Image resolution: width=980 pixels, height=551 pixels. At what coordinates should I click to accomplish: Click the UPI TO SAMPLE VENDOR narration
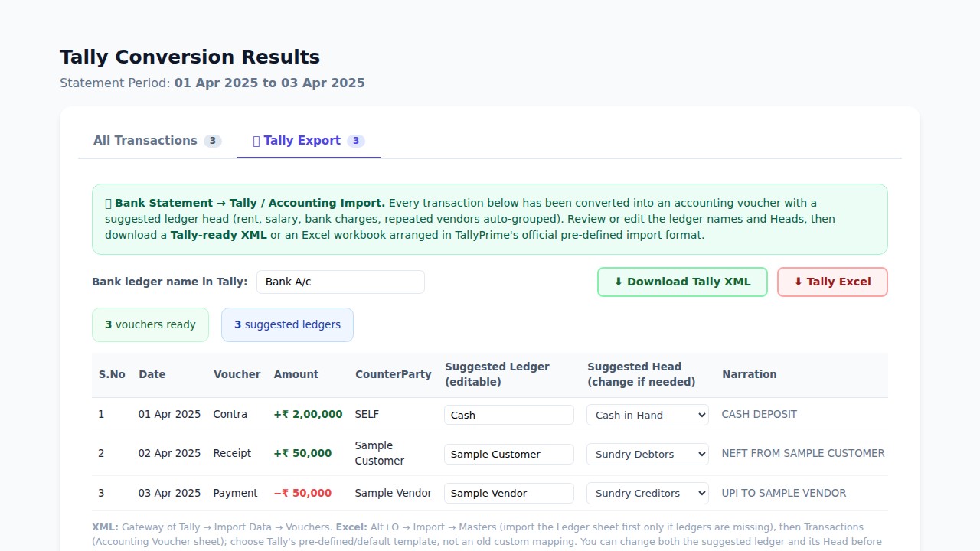click(784, 493)
